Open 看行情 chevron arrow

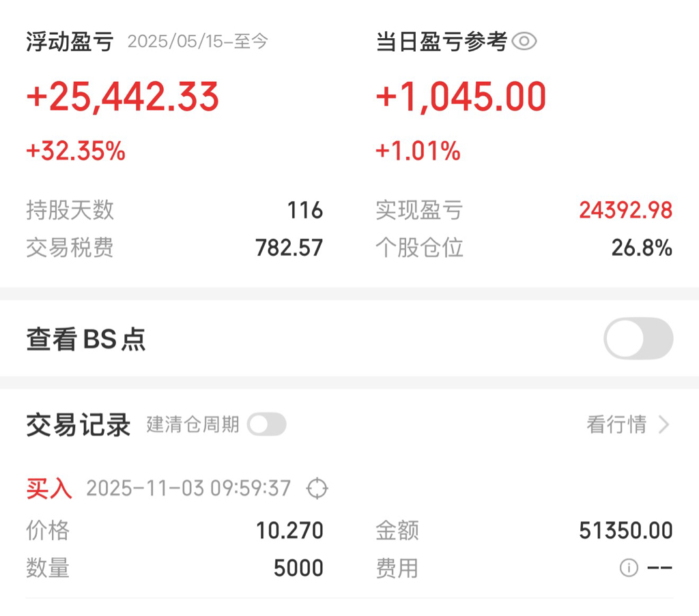click(664, 424)
